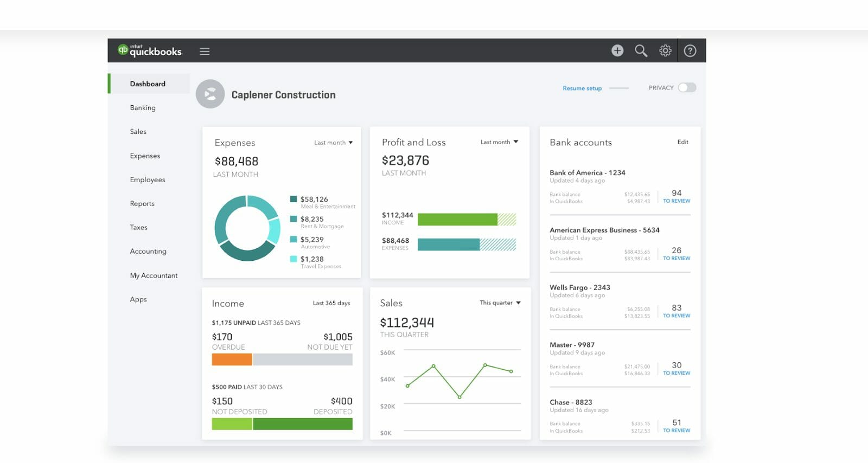
Task: Expand the Expenses Last month dropdown
Action: coord(333,143)
